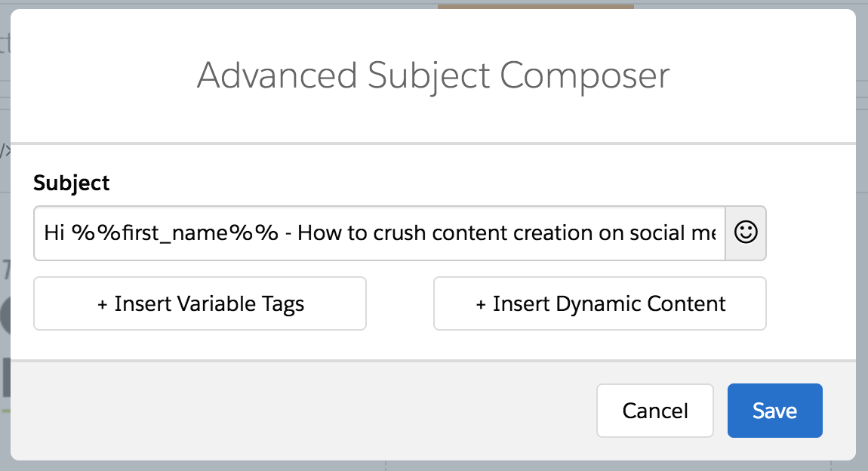
Task: Click the dimmed backdrop left of the dialog
Action: [5, 302]
